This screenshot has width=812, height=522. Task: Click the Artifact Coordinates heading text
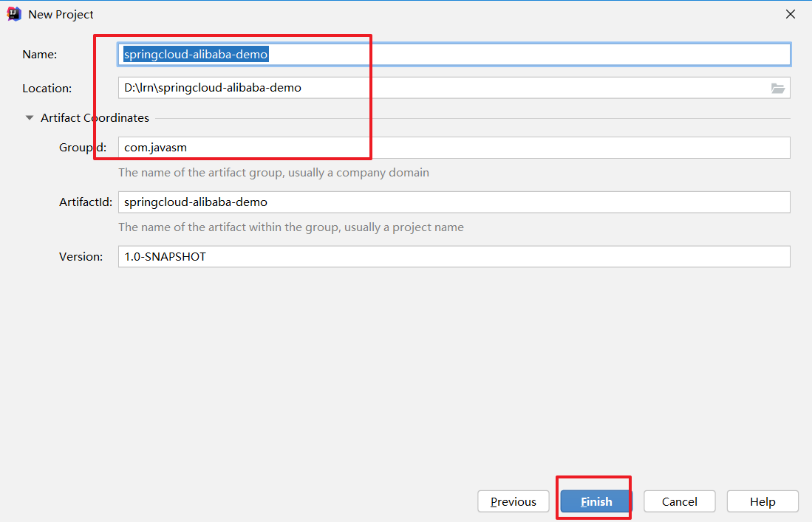(x=95, y=118)
